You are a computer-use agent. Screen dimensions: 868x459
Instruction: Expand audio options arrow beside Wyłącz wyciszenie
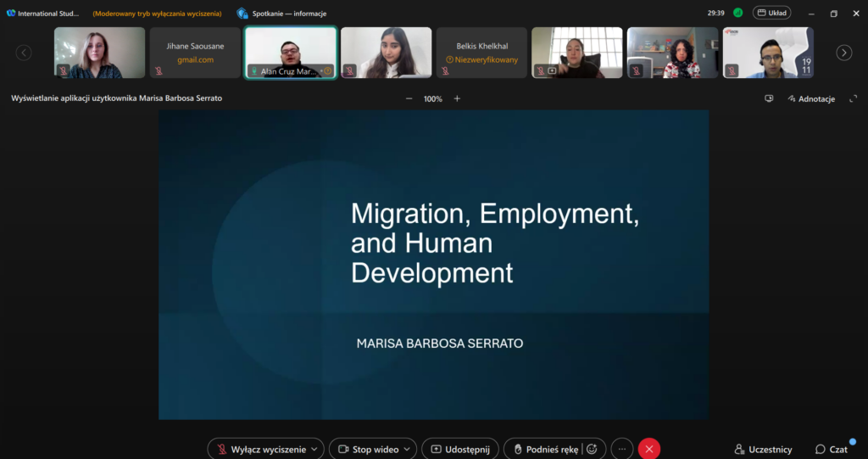(315, 449)
